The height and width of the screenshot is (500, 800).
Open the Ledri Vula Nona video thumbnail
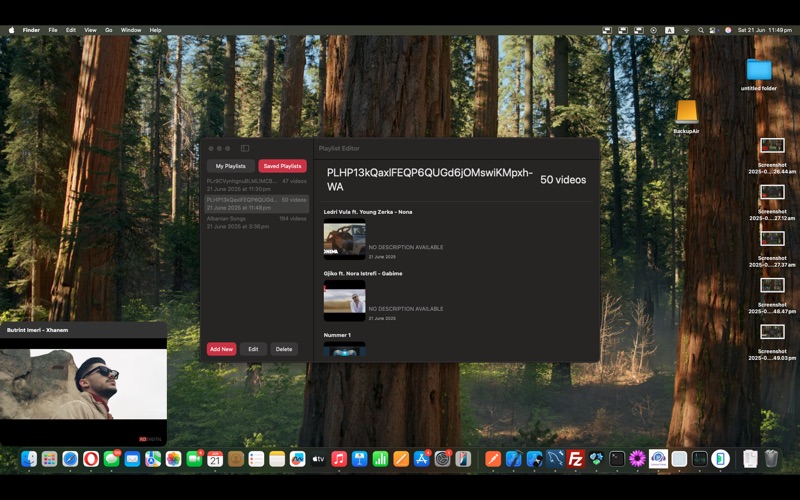pyautogui.click(x=344, y=239)
